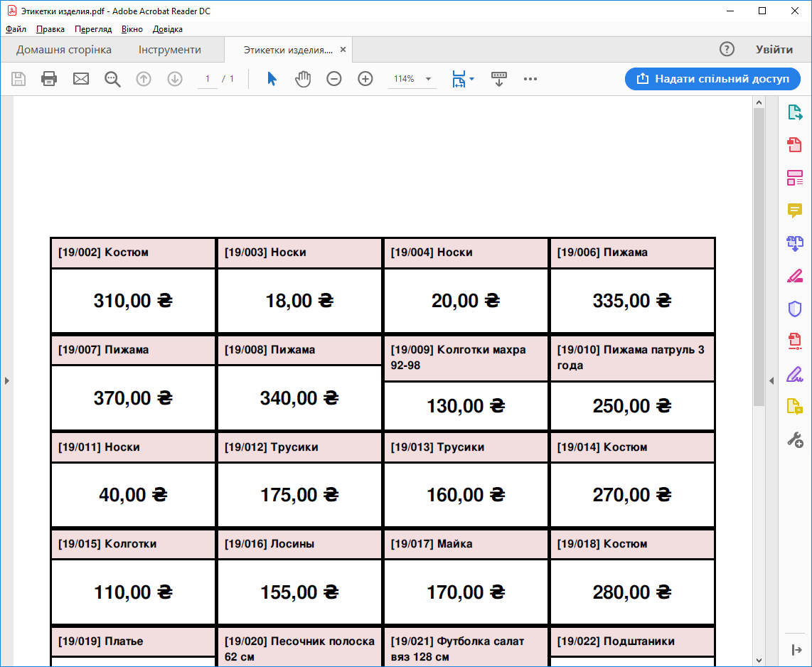Click label [19/009] Колготки махра 92-98
Screen dimensions: 812x667
coord(458,357)
